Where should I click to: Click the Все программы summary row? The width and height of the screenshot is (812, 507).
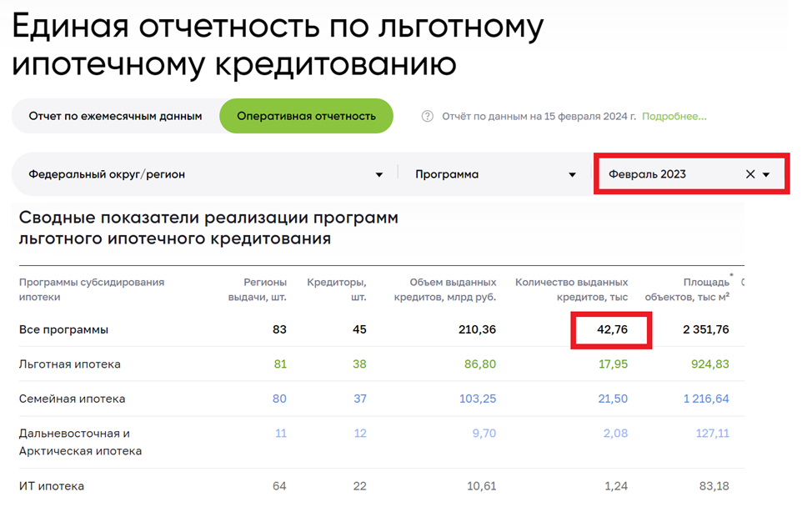(x=63, y=329)
